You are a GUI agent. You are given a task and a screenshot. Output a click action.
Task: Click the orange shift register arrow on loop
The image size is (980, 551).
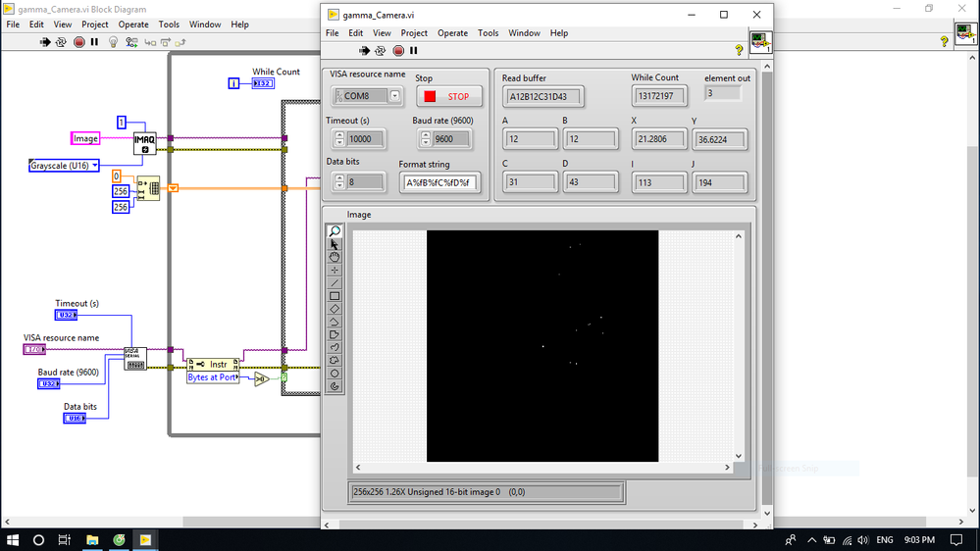[x=173, y=188]
